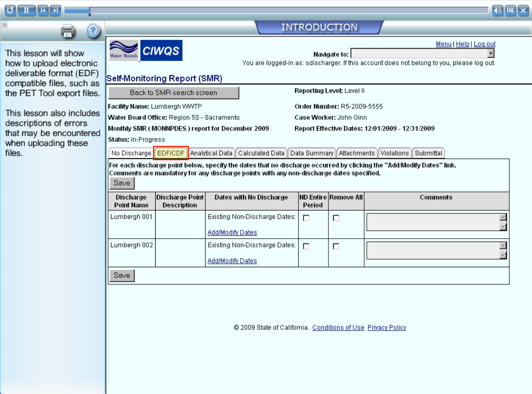
Task: Open the Analytical Data tab
Action: pos(211,153)
